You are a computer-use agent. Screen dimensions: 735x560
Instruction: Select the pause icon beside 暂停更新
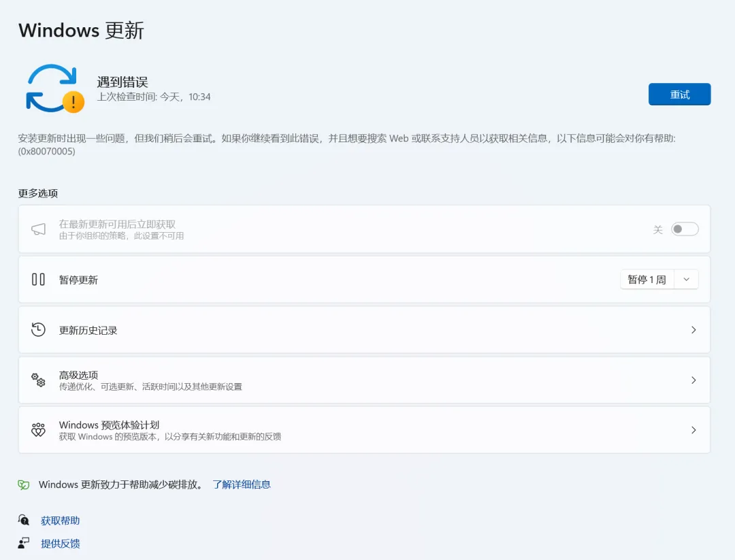(x=37, y=279)
